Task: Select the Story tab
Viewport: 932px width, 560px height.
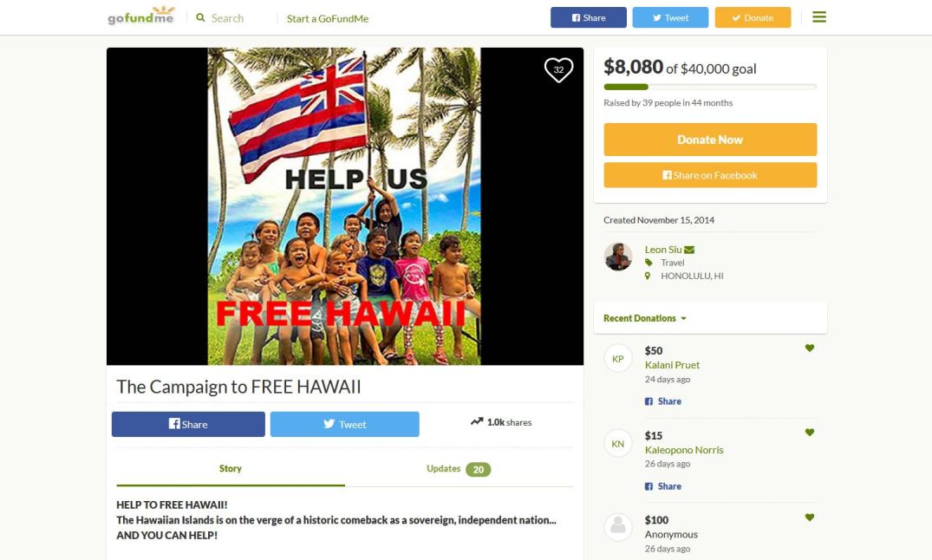Action: [x=231, y=468]
